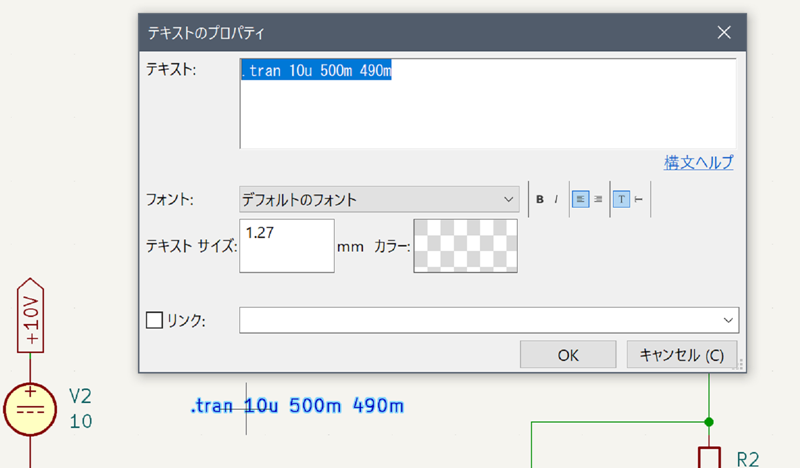Image resolution: width=800 pixels, height=468 pixels.
Task: Select the +10V power symbol
Action: click(30, 315)
